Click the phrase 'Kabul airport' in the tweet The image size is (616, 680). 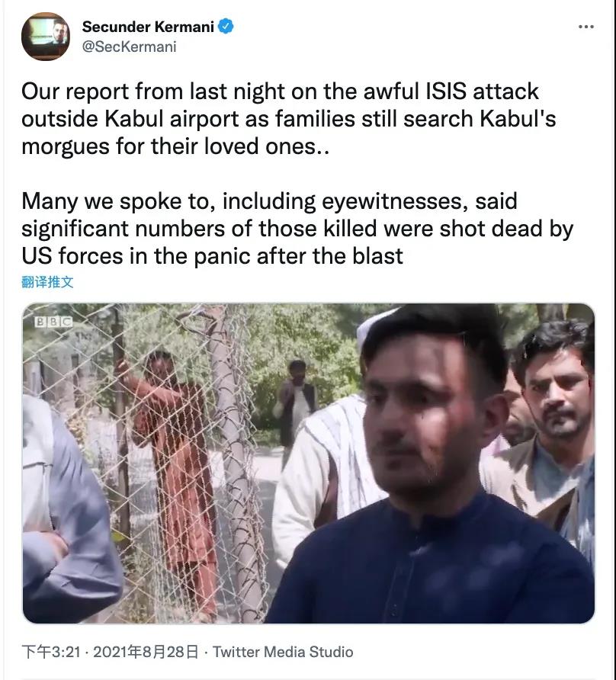tap(172, 119)
